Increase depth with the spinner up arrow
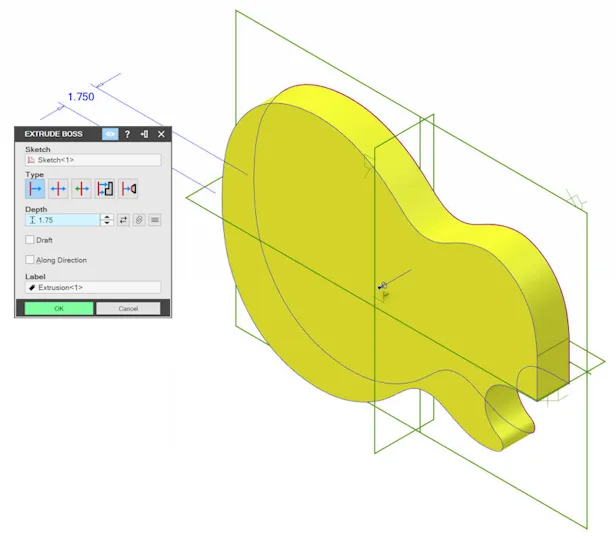 (x=107, y=217)
